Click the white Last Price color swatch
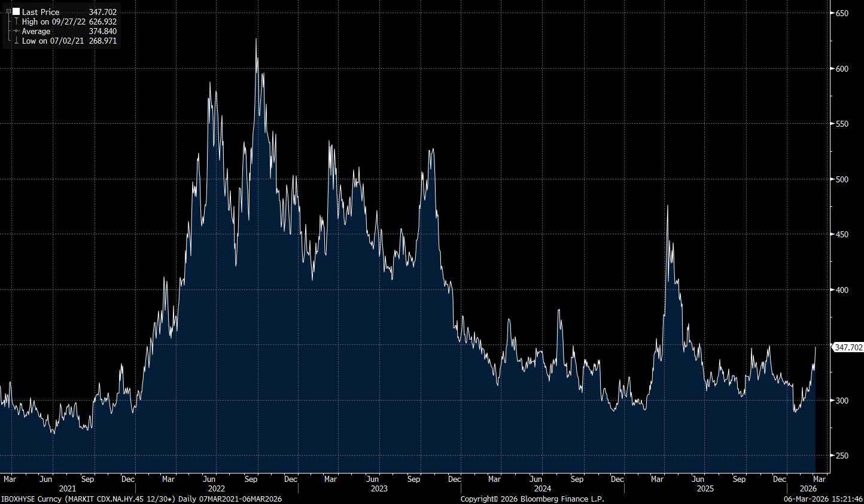This screenshot has height=504, width=864. click(x=16, y=11)
